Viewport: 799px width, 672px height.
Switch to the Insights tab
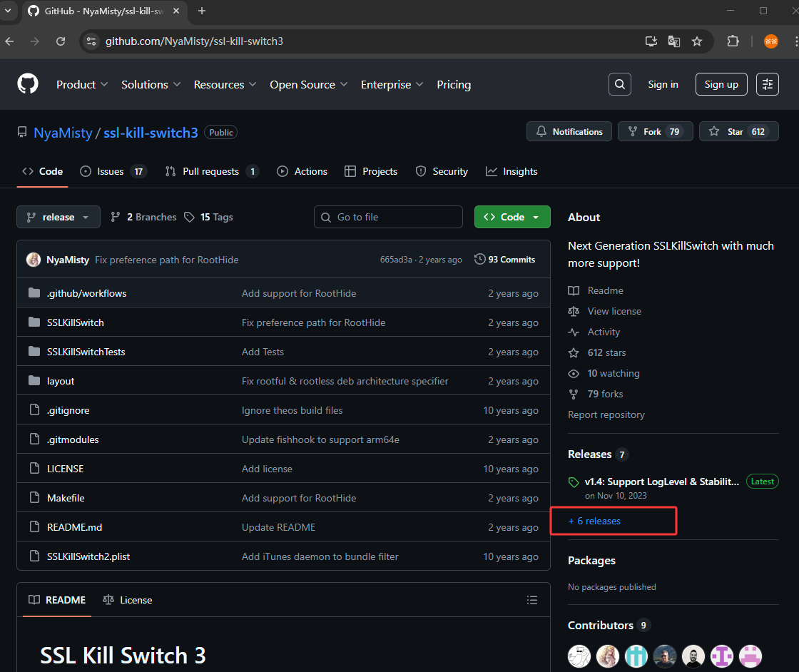511,172
